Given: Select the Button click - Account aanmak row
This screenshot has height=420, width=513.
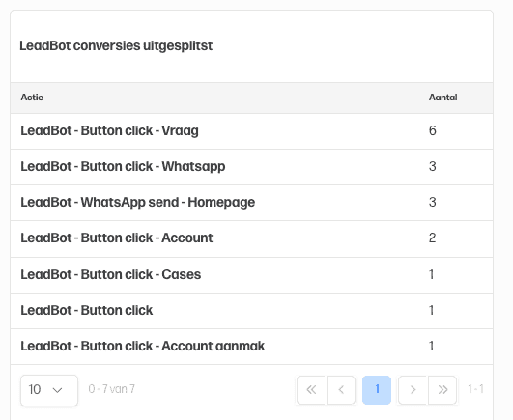Looking at the screenshot, I should coord(251,347).
